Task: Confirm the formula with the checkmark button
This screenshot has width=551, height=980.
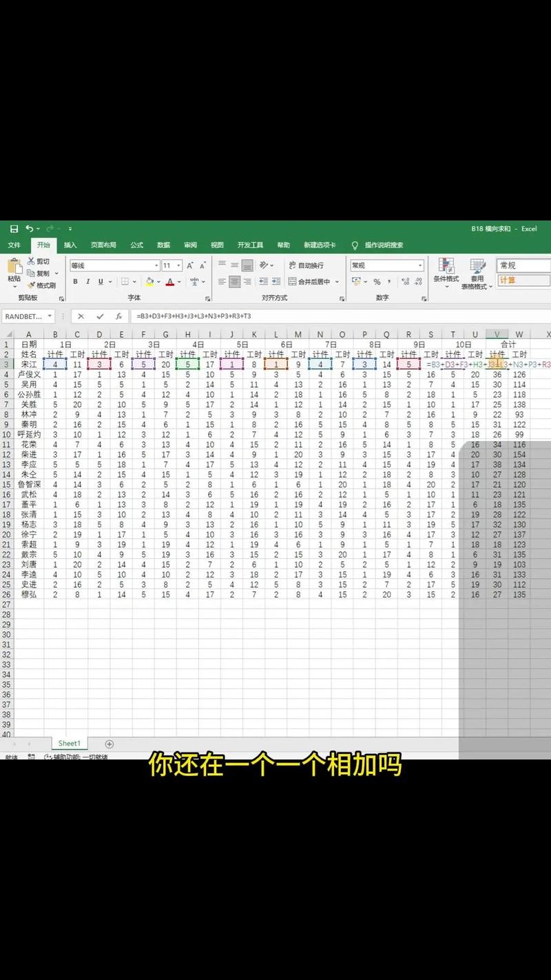Action: 101,316
